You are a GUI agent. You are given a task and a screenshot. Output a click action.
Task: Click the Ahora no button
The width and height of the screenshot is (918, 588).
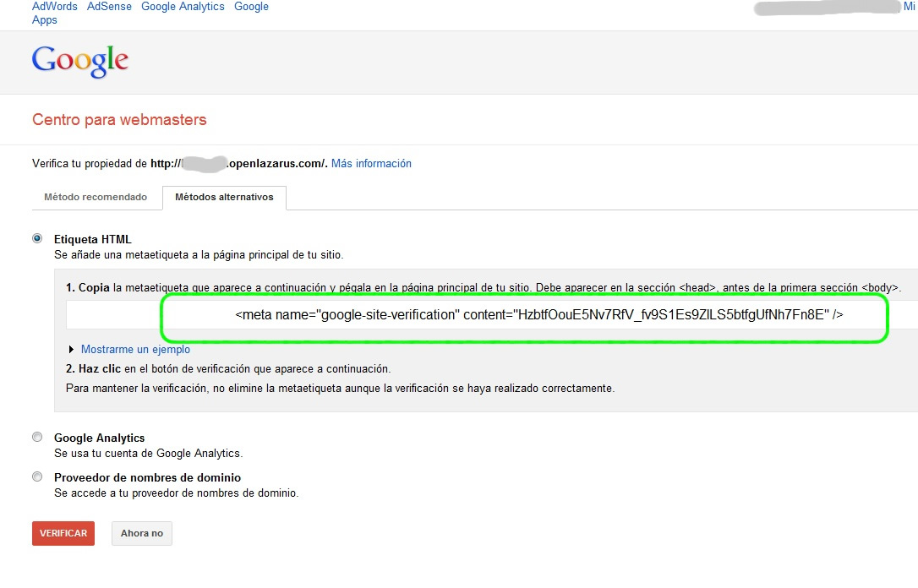click(142, 534)
